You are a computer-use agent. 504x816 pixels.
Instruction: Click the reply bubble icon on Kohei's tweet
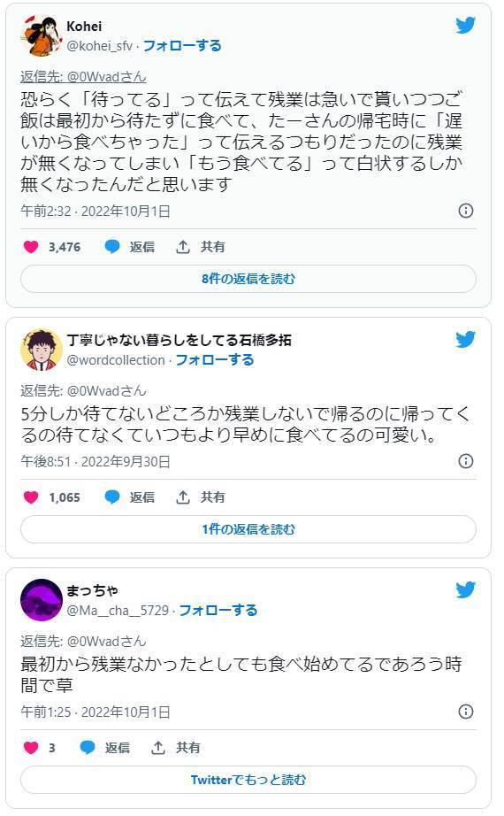(x=112, y=247)
